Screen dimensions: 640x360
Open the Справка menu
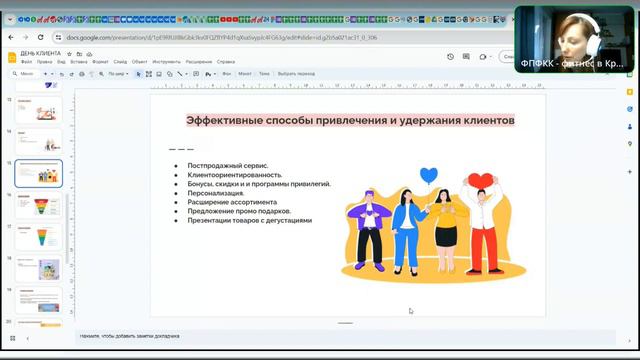click(x=226, y=62)
